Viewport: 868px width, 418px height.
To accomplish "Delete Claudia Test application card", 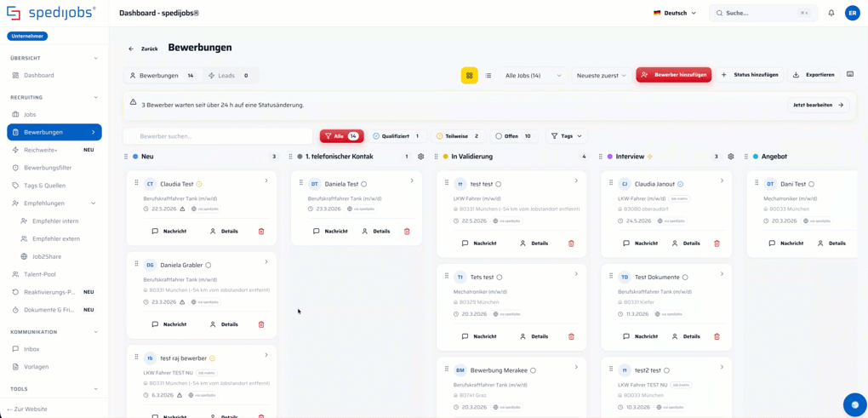I will click(261, 232).
